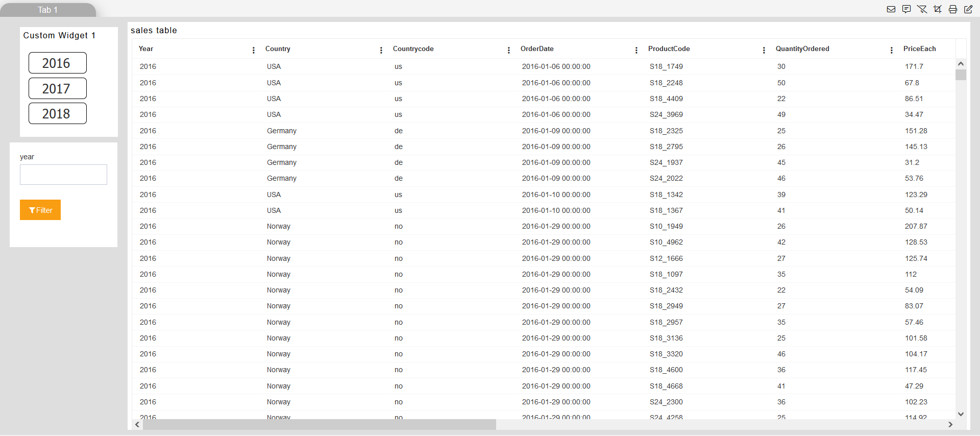The height and width of the screenshot is (436, 980).
Task: Open the Year column options menu
Action: (254, 50)
